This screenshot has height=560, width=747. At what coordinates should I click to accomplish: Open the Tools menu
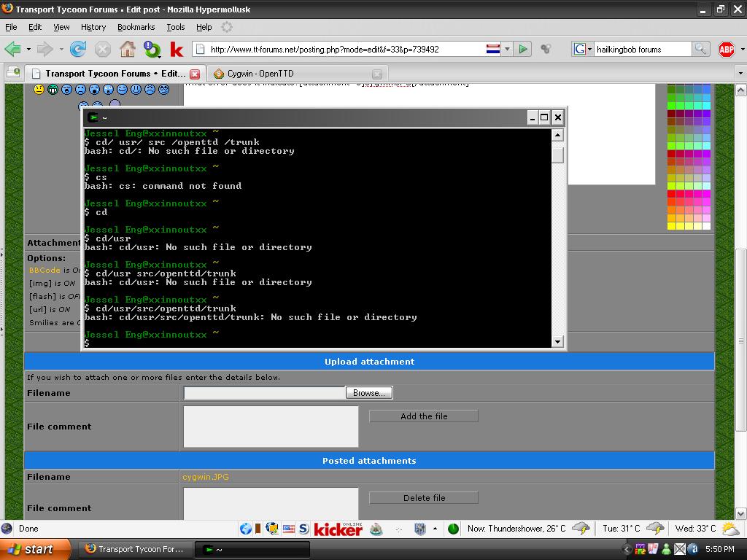[175, 27]
